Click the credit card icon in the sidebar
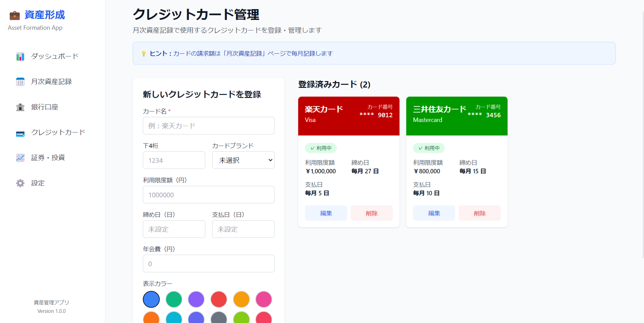Image resolution: width=644 pixels, height=323 pixels. coord(20,133)
